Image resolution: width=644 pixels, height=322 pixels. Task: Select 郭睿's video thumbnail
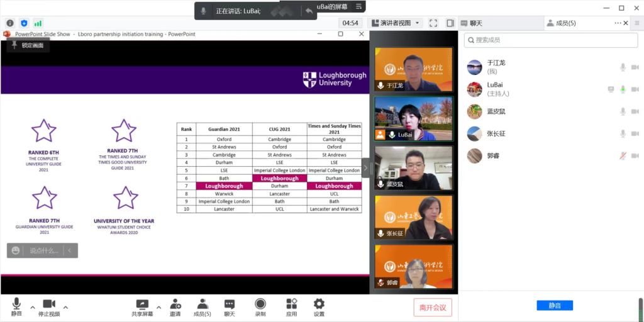[414, 267]
